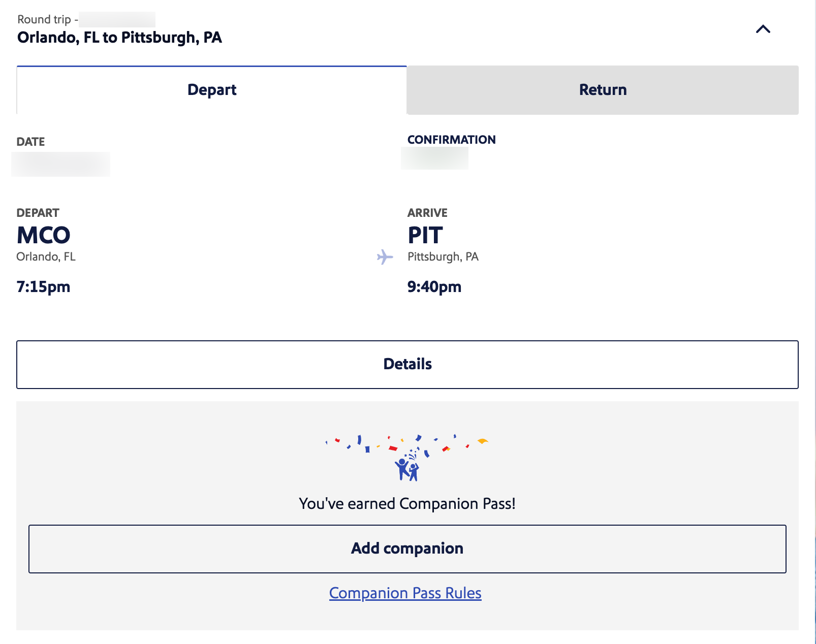Select the PIT arrival airport code
Image resolution: width=816 pixels, height=644 pixels.
(425, 235)
